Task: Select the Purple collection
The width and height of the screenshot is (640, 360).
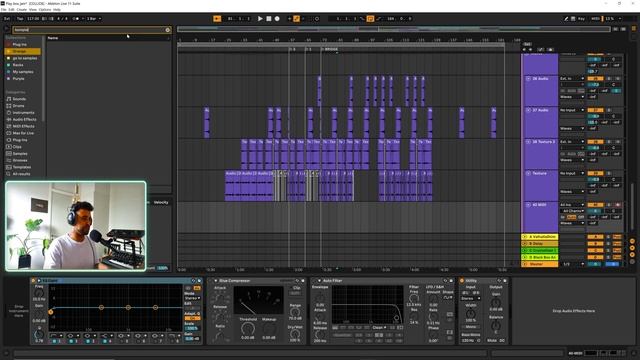Action: click(18, 78)
